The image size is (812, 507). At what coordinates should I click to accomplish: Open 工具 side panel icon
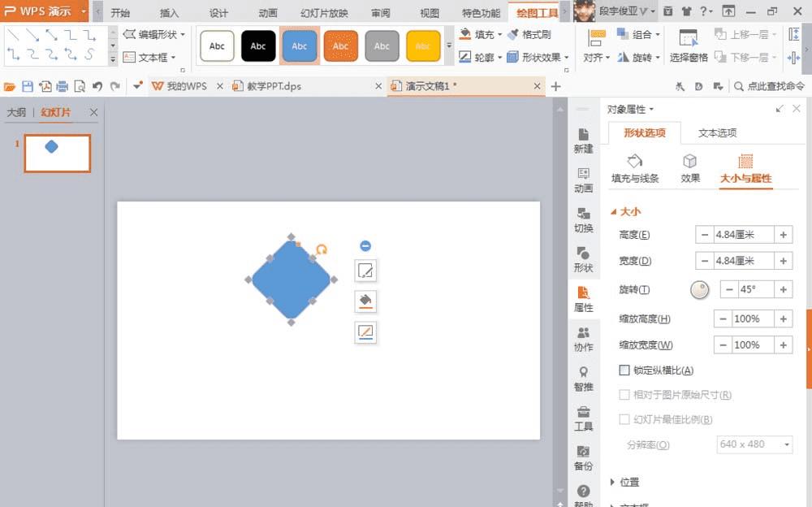583,418
